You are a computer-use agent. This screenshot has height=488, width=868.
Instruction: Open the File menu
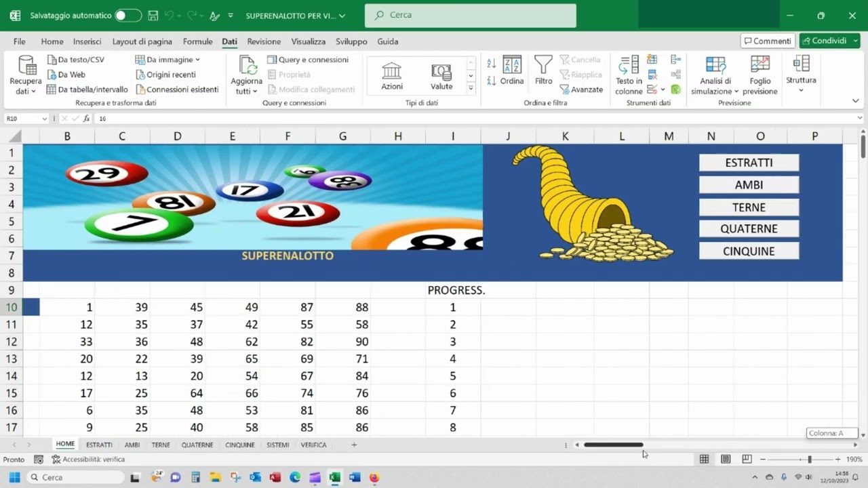pyautogui.click(x=20, y=41)
